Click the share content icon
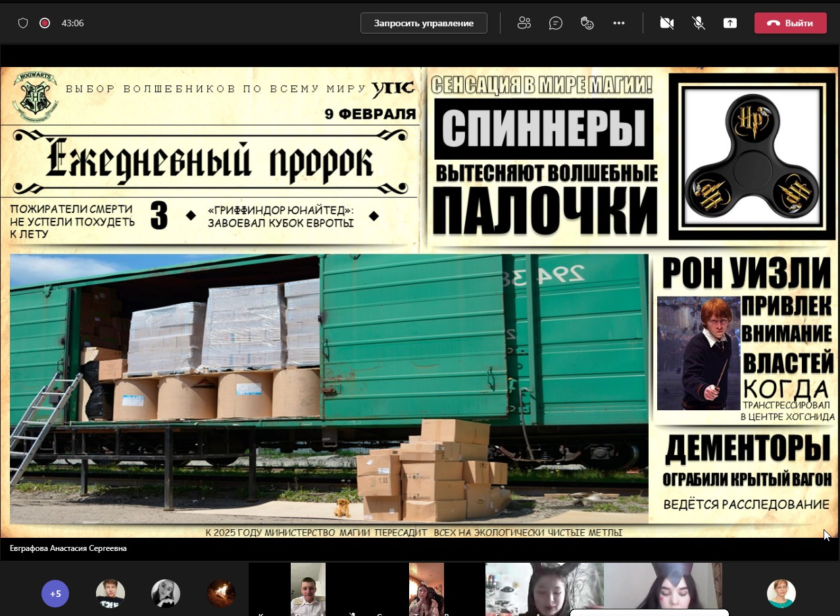This screenshot has width=840, height=616. tap(729, 23)
